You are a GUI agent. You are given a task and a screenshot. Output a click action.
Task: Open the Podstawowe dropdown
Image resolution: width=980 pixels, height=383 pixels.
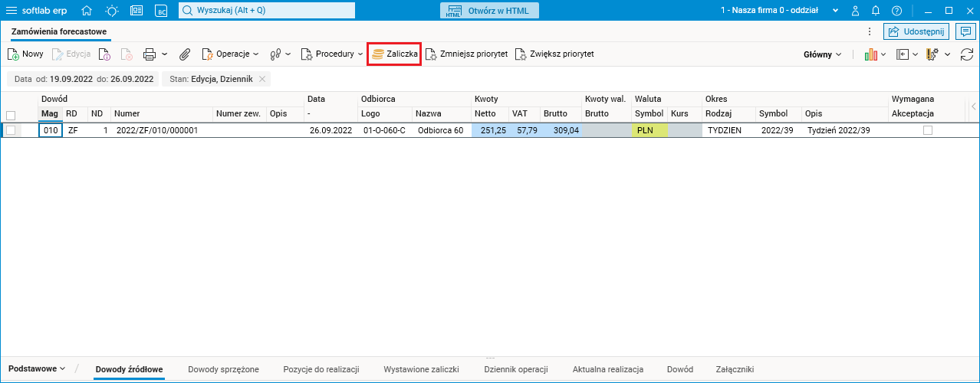tap(37, 368)
